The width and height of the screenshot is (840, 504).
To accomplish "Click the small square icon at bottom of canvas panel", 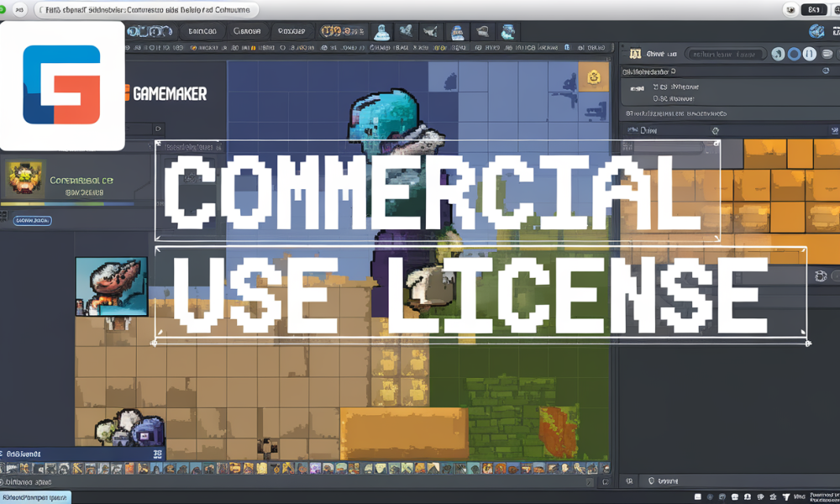I will click(x=606, y=482).
